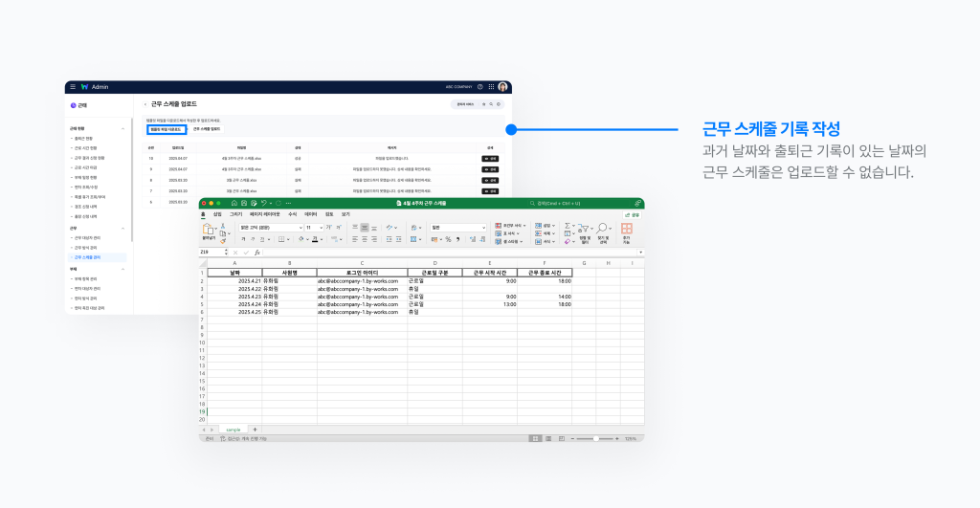Viewport: 980px width, 508px height.
Task: Open 출퇴근 현황 in Admin sidebar
Action: [x=83, y=138]
